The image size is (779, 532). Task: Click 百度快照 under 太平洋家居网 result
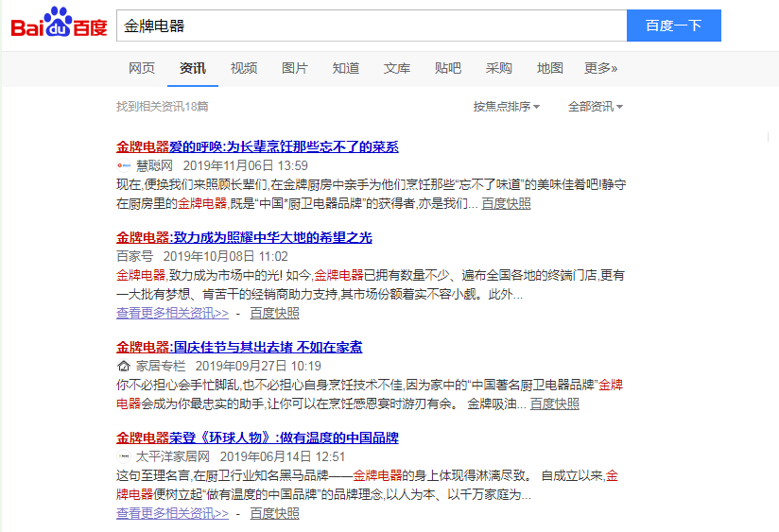tap(274, 513)
